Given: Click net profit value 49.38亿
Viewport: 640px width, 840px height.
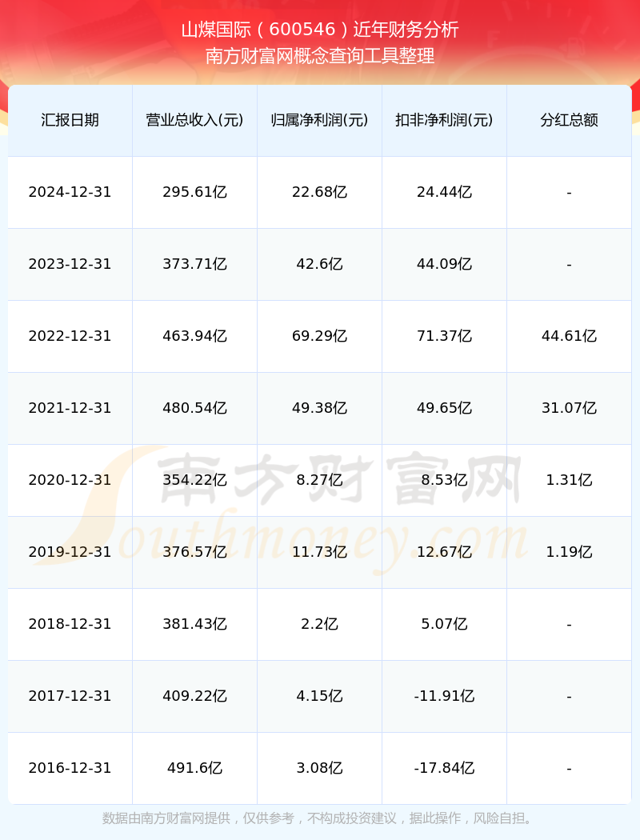Looking at the screenshot, I should coord(320,408).
